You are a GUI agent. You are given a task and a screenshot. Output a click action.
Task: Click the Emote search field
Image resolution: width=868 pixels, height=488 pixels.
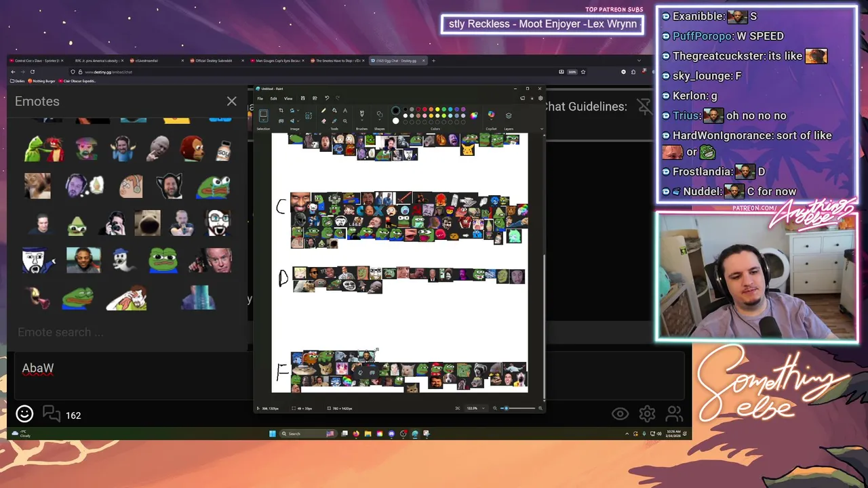point(127,332)
